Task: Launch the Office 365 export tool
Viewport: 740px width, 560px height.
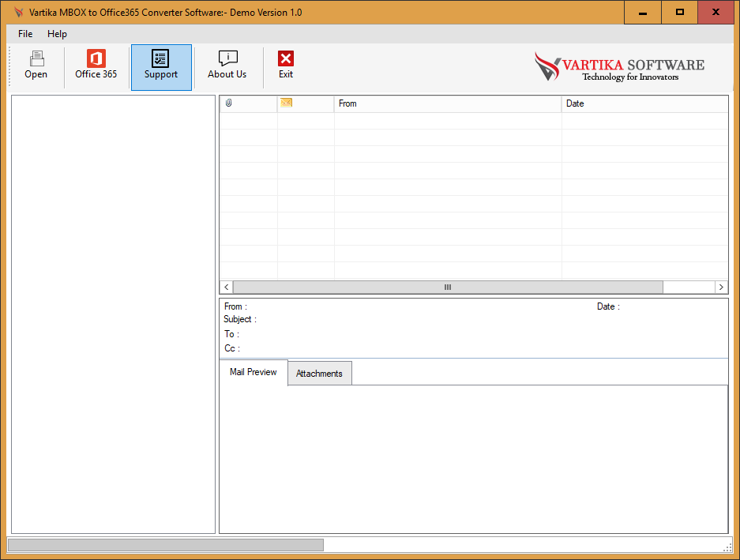Action: [x=96, y=66]
